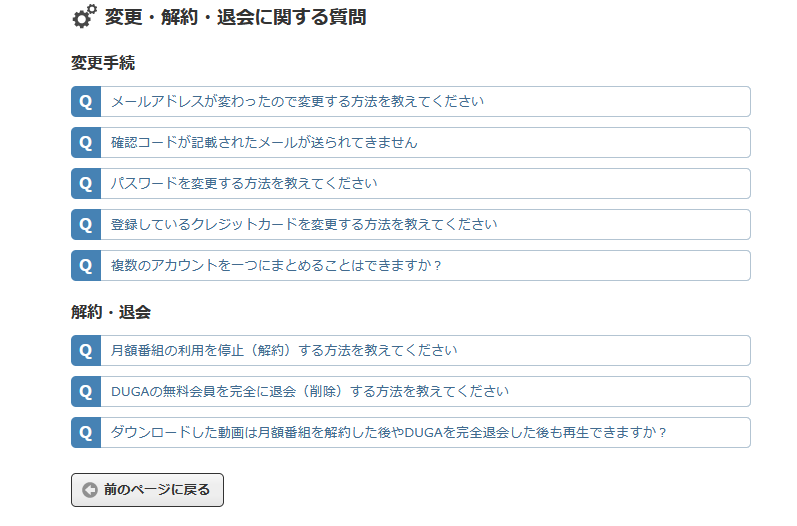Open 月額番組の利用を停止（解約）する方法 question text
The width and height of the screenshot is (797, 526).
(284, 351)
